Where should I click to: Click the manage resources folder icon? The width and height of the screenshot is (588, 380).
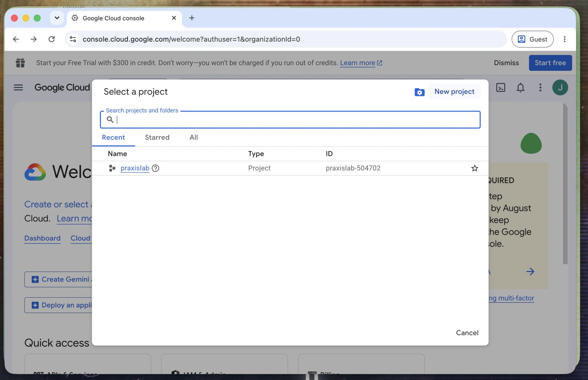(419, 92)
